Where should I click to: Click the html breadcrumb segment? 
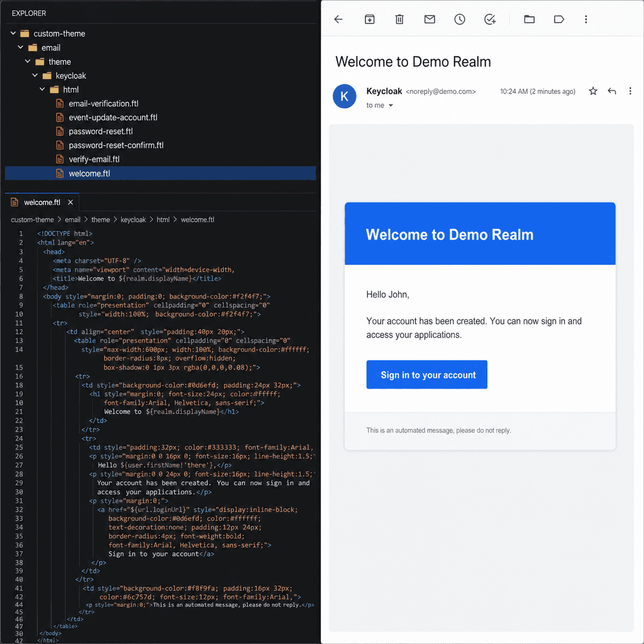163,219
